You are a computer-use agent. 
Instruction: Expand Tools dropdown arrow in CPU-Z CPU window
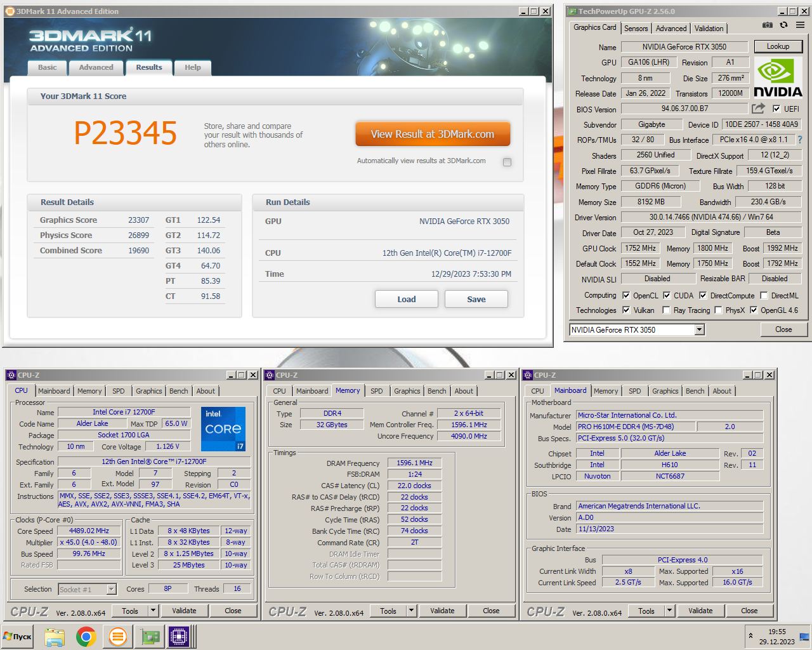click(x=153, y=611)
